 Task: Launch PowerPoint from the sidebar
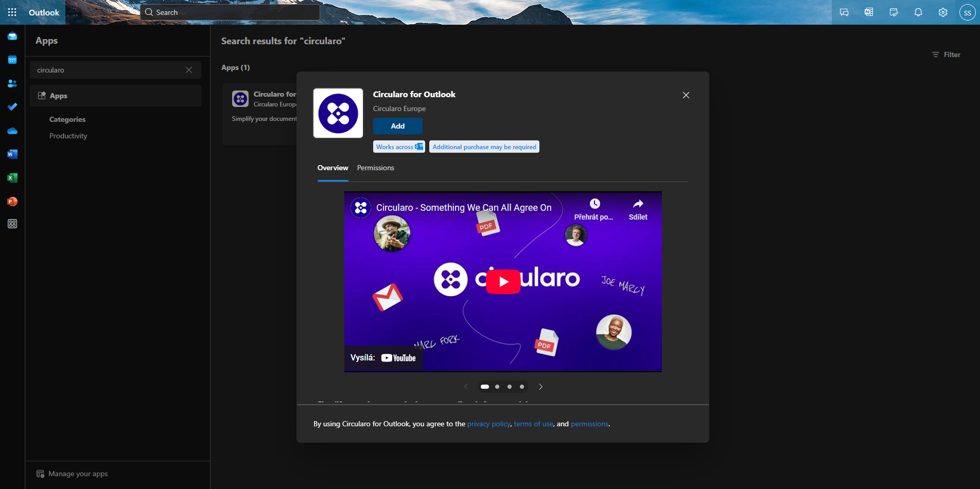click(12, 202)
